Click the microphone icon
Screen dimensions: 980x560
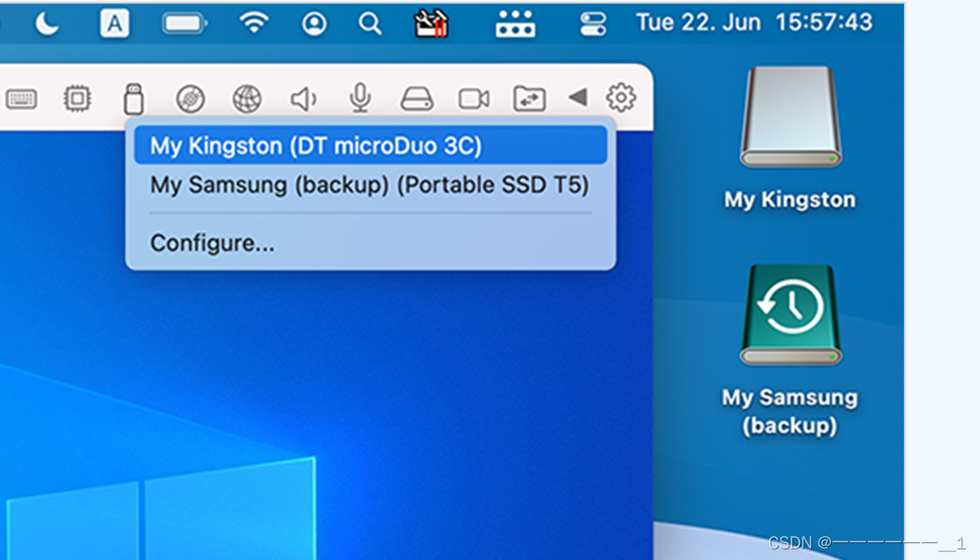pyautogui.click(x=359, y=98)
